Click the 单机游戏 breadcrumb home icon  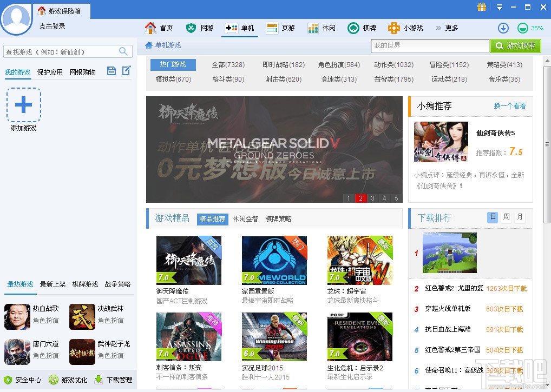(149, 45)
